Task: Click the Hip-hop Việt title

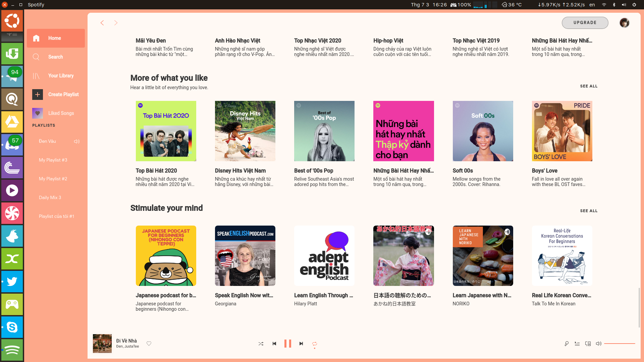Action: point(388,41)
